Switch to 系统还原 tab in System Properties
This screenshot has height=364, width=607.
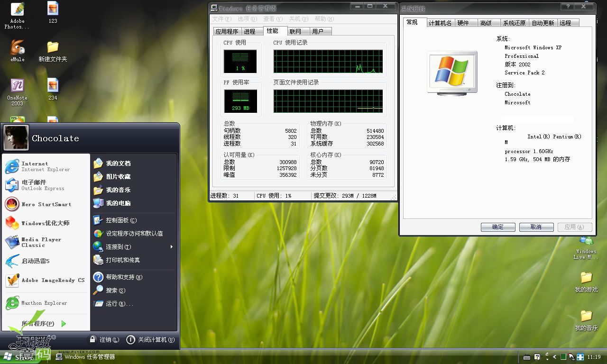pos(514,23)
